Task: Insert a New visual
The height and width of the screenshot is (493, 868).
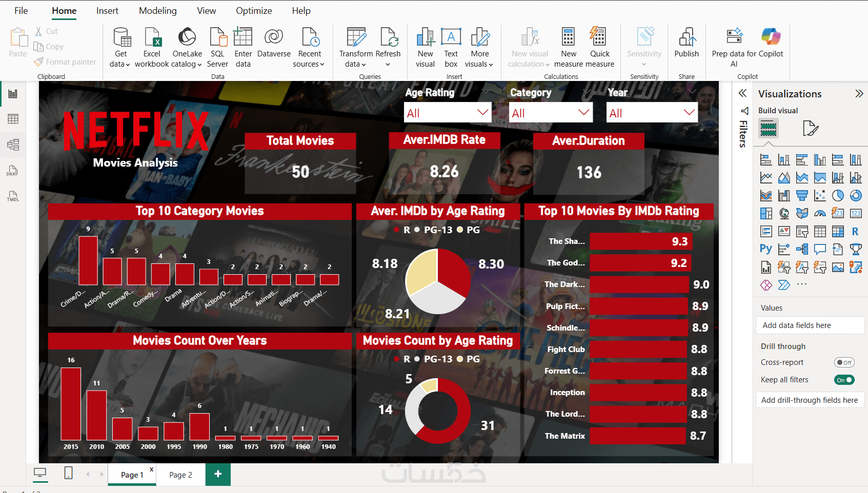Action: point(425,47)
